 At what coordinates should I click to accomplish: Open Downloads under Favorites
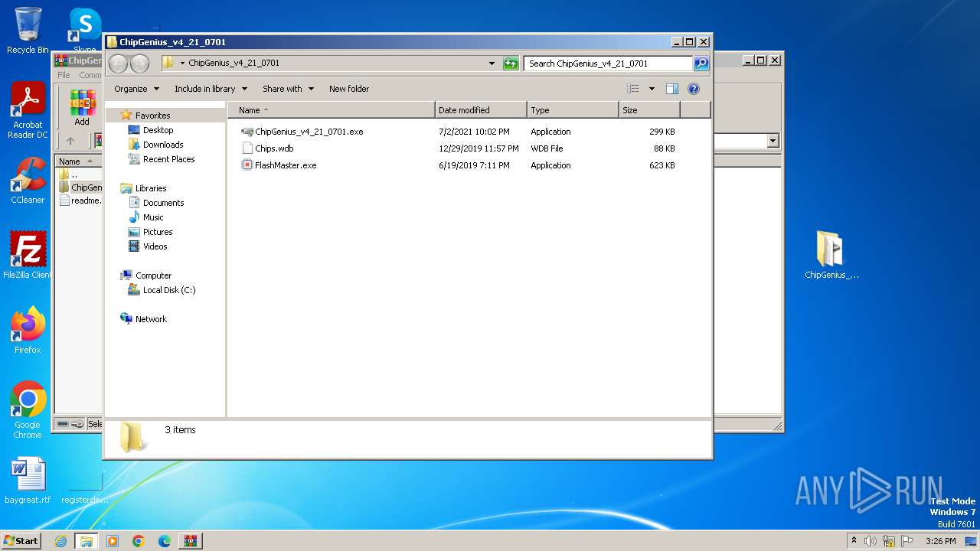pos(163,145)
